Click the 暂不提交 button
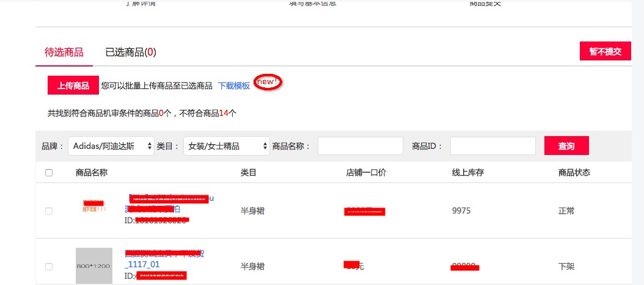The height and width of the screenshot is (285, 644). coord(605,51)
